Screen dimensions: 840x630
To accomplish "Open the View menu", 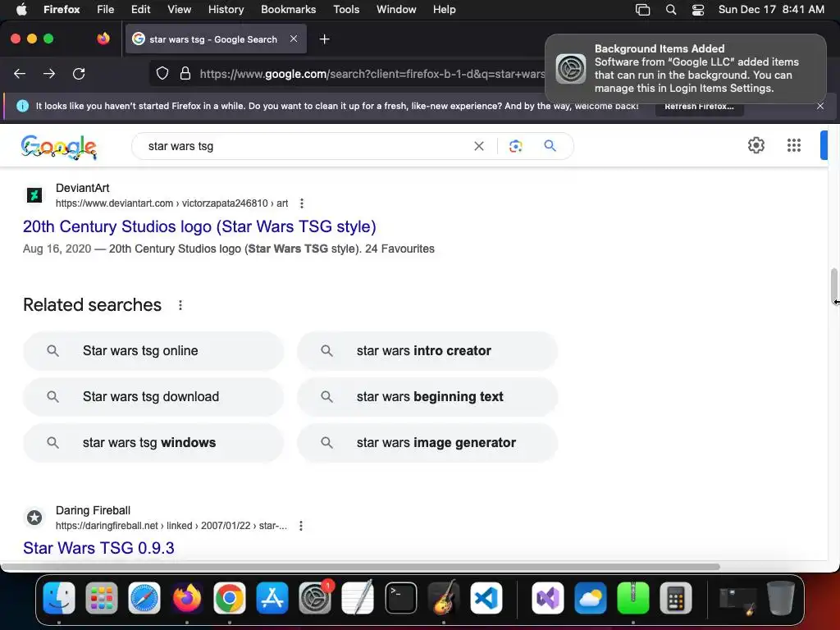I will 179,9.
